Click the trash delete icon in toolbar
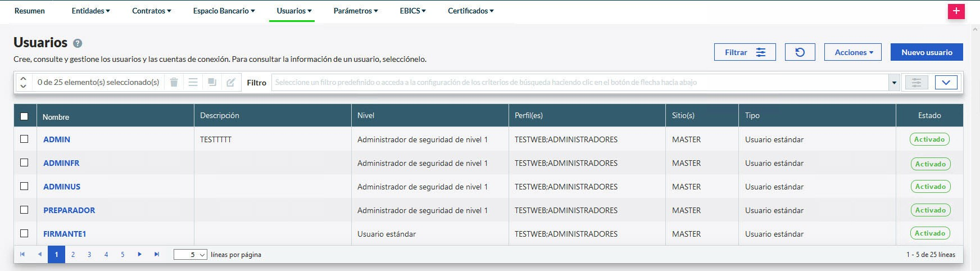Viewport: 980px width, 271px height. [174, 83]
